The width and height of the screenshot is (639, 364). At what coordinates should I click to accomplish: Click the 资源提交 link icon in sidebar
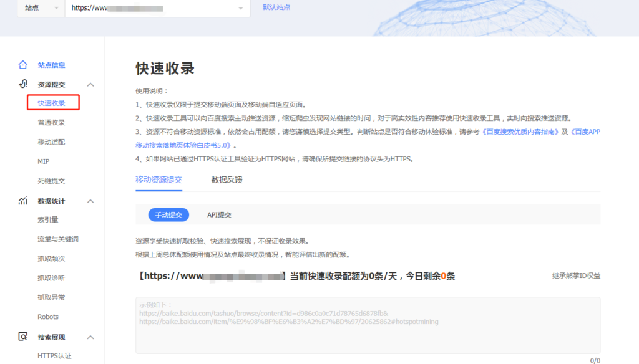(x=23, y=84)
